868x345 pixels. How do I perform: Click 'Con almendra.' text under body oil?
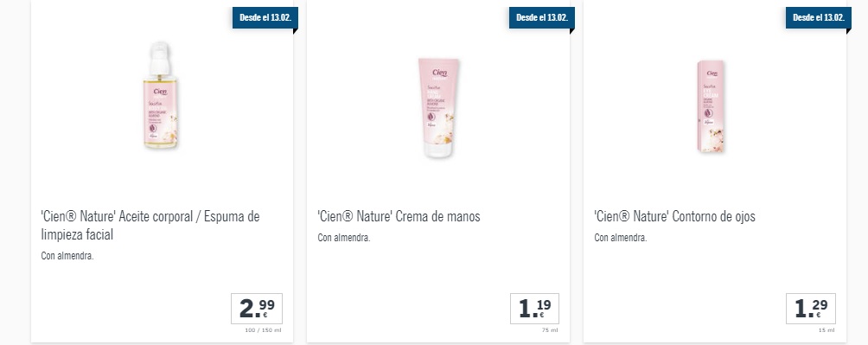pyautogui.click(x=67, y=257)
